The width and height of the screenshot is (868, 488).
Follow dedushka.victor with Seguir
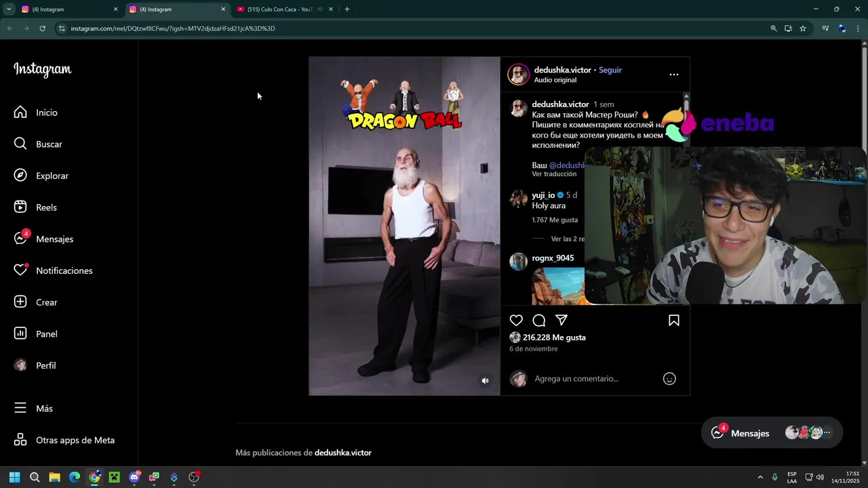click(x=610, y=70)
